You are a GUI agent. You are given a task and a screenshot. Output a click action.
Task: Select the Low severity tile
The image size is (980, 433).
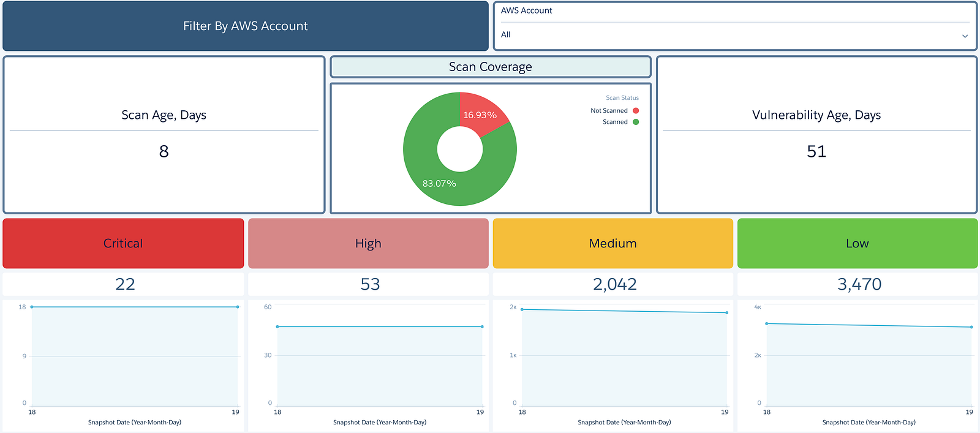858,243
